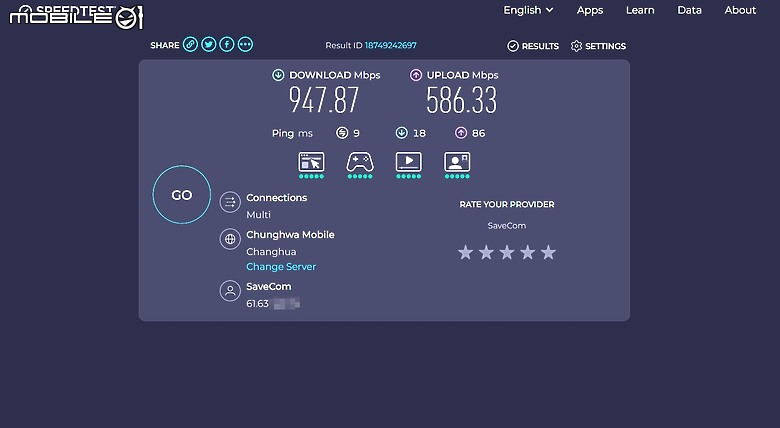Rate provider three stars
This screenshot has height=428, width=780.
click(507, 252)
